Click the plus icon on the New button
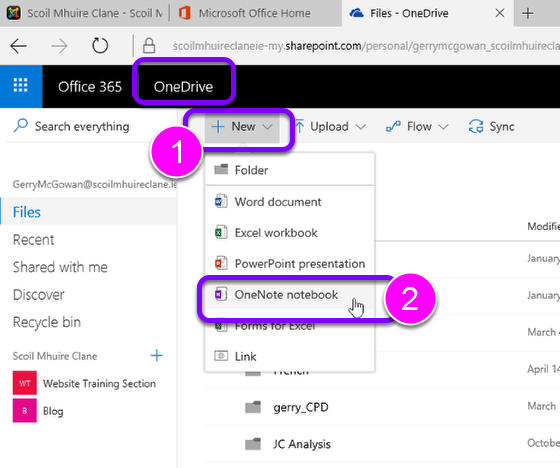The height and width of the screenshot is (468, 560). [x=218, y=126]
